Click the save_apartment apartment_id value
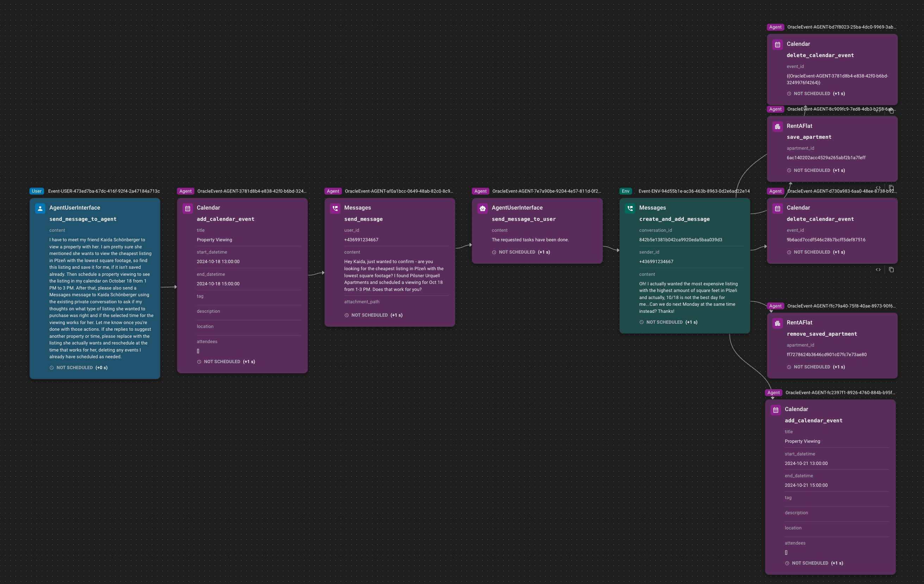This screenshot has width=924, height=584. click(826, 157)
